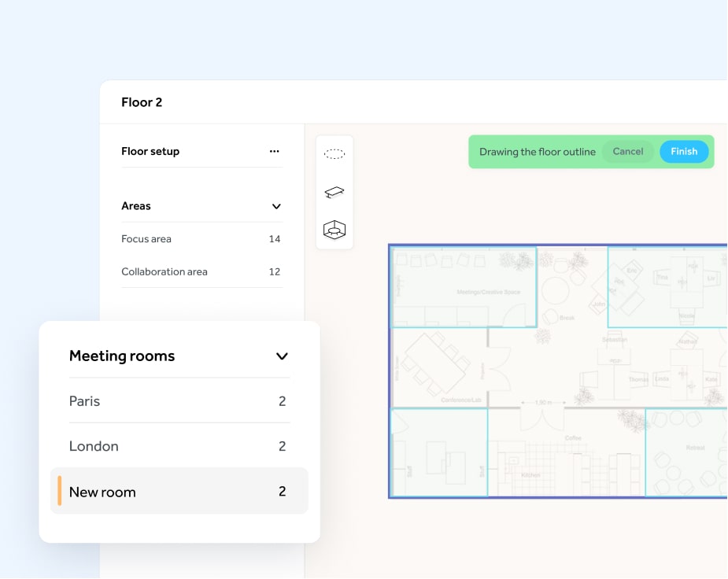This screenshot has height=579, width=728.
Task: Click the Floor setup heading
Action: coord(151,151)
